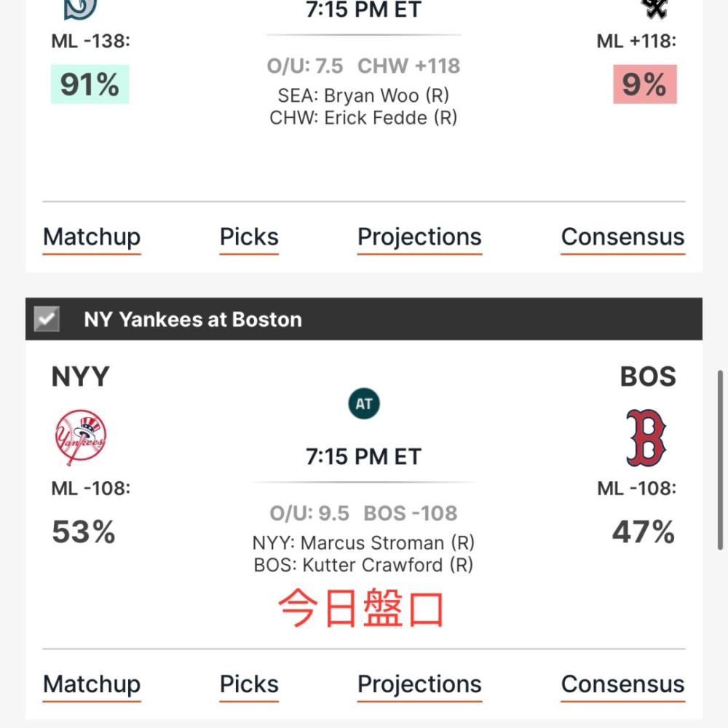Click the New York Yankees logo
The image size is (728, 728).
(80, 437)
